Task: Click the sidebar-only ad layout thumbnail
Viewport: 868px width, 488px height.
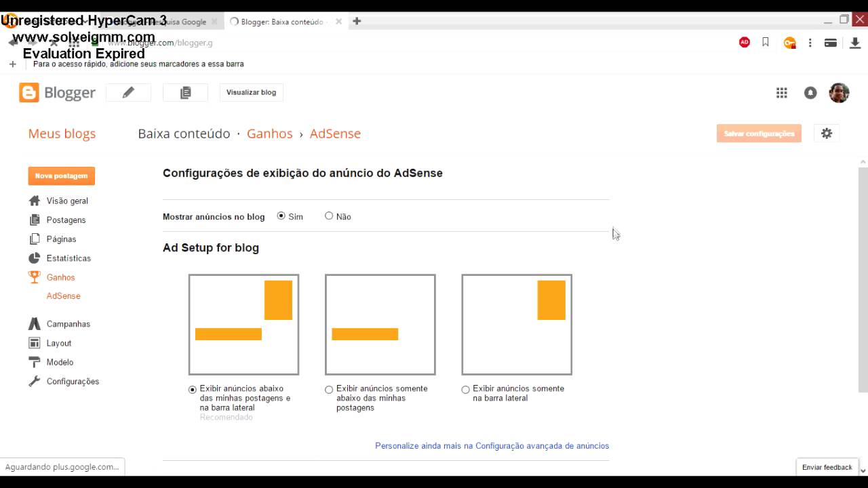Action: [x=517, y=325]
